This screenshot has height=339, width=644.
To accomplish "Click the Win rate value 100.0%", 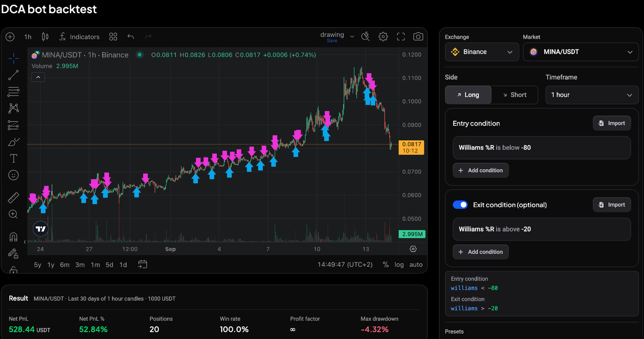I will [234, 329].
